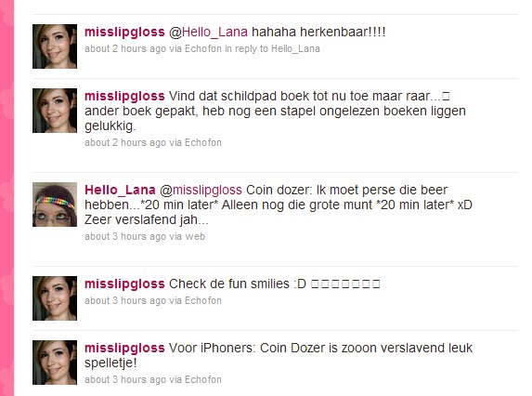The width and height of the screenshot is (532, 396).
Task: Click misslipgloss username in iPhoners tweet
Action: pyautogui.click(x=124, y=348)
